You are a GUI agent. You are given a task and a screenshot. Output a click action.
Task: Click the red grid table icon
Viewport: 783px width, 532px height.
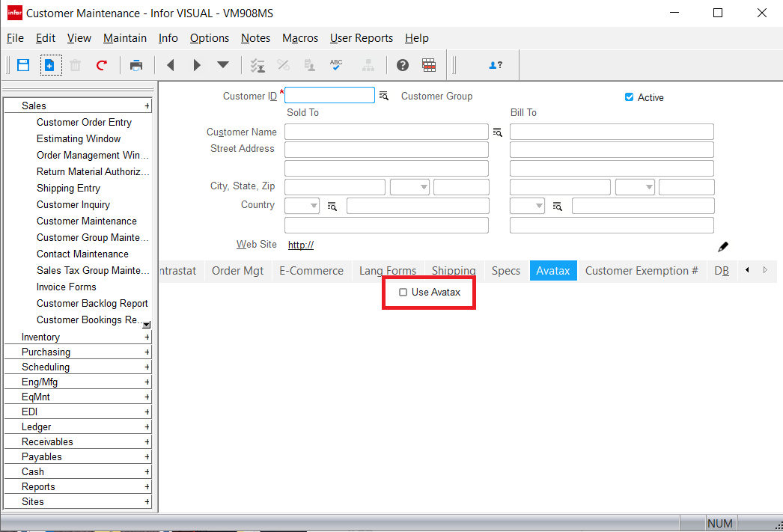(x=429, y=65)
